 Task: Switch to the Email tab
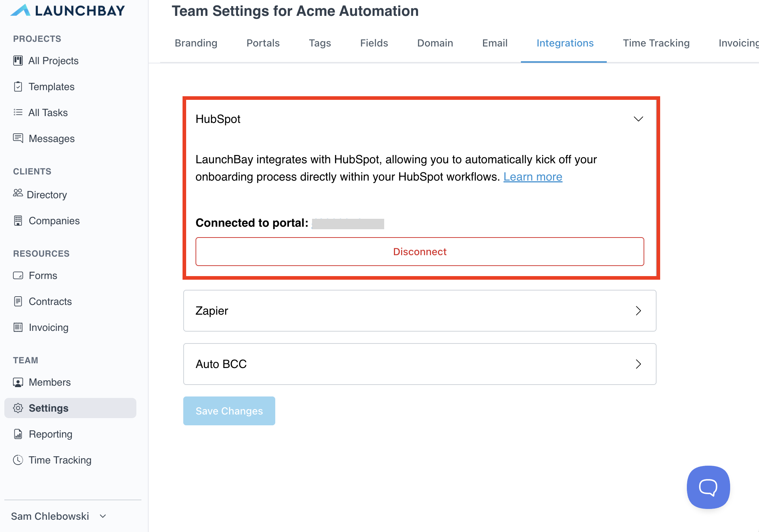(495, 43)
